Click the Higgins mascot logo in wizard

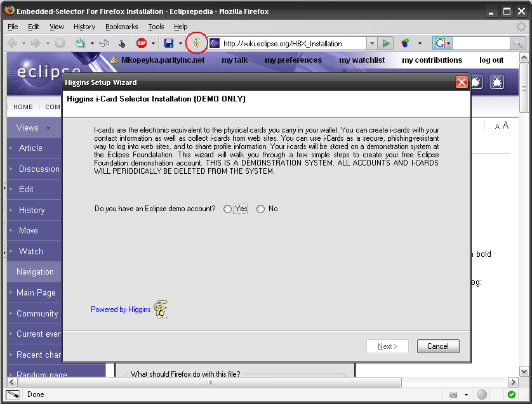(161, 309)
